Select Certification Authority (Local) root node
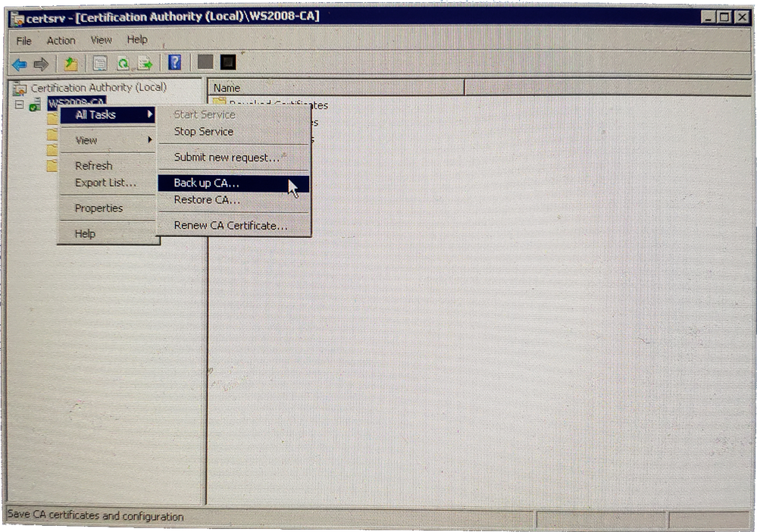Screen dimensions: 757x532 pyautogui.click(x=98, y=88)
